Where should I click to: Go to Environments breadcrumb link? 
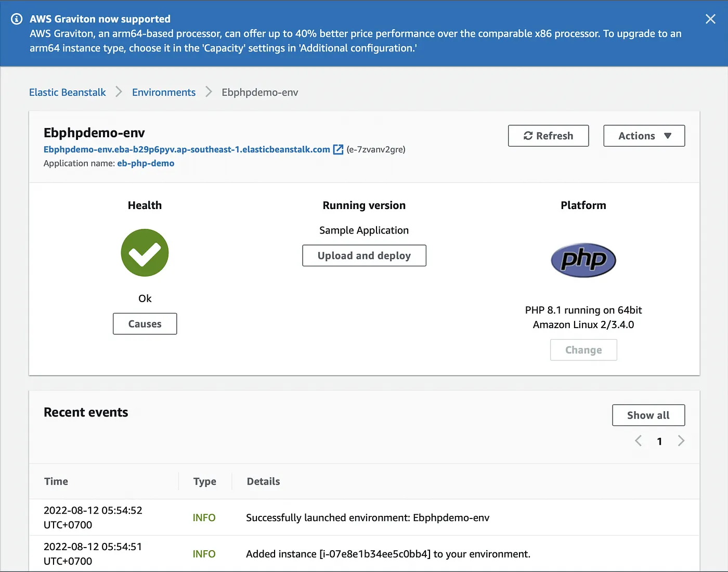[164, 93]
